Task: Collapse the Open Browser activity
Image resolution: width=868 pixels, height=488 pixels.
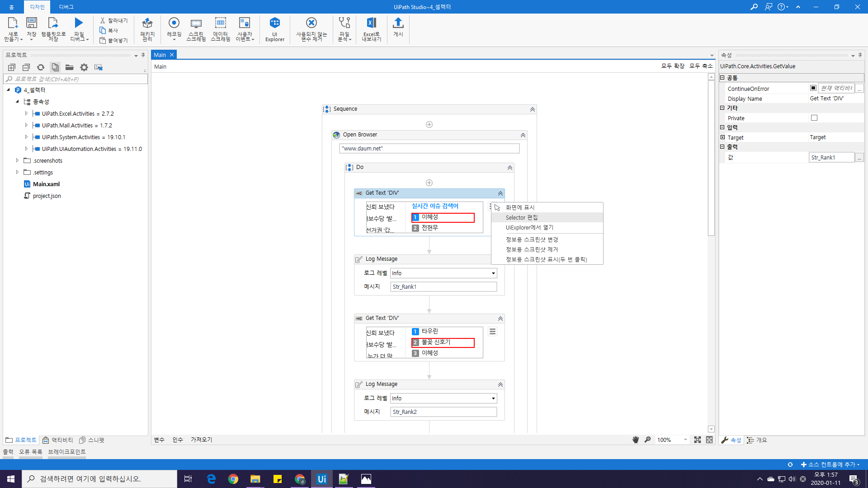Action: [523, 135]
